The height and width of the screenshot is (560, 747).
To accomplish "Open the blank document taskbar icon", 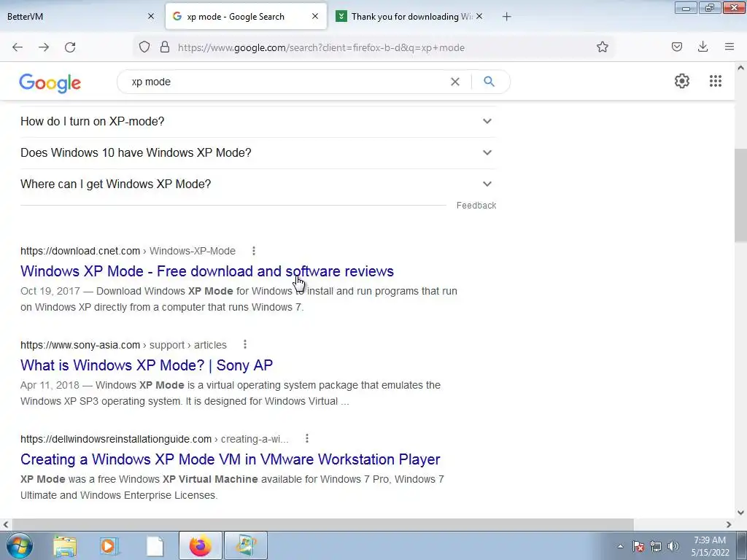I will [x=155, y=545].
